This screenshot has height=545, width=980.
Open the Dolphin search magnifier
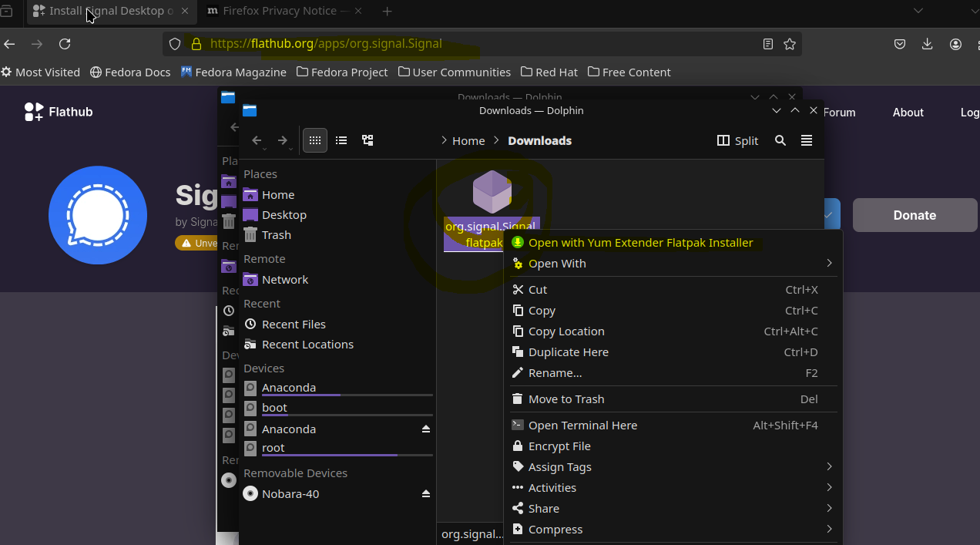(780, 140)
